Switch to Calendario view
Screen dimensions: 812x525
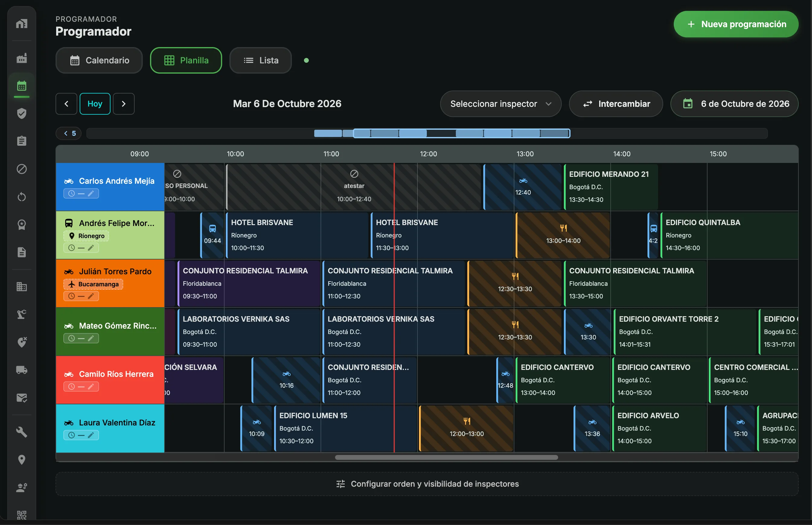pos(99,60)
